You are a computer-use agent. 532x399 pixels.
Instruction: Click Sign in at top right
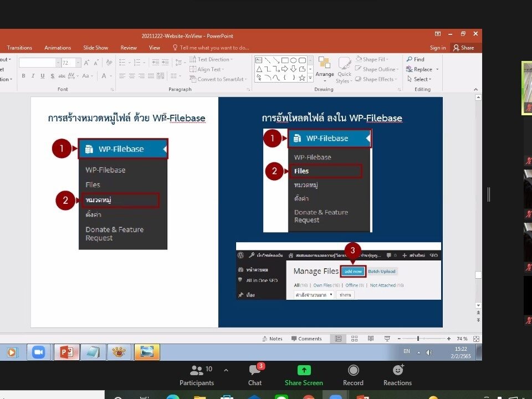tap(438, 48)
